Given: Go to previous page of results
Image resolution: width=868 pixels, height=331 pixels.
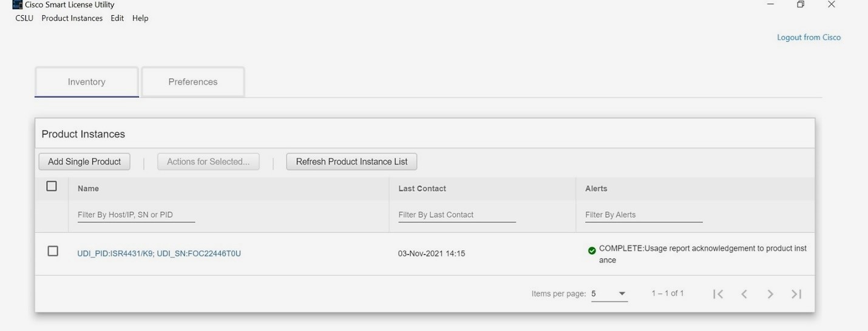Looking at the screenshot, I should [744, 294].
